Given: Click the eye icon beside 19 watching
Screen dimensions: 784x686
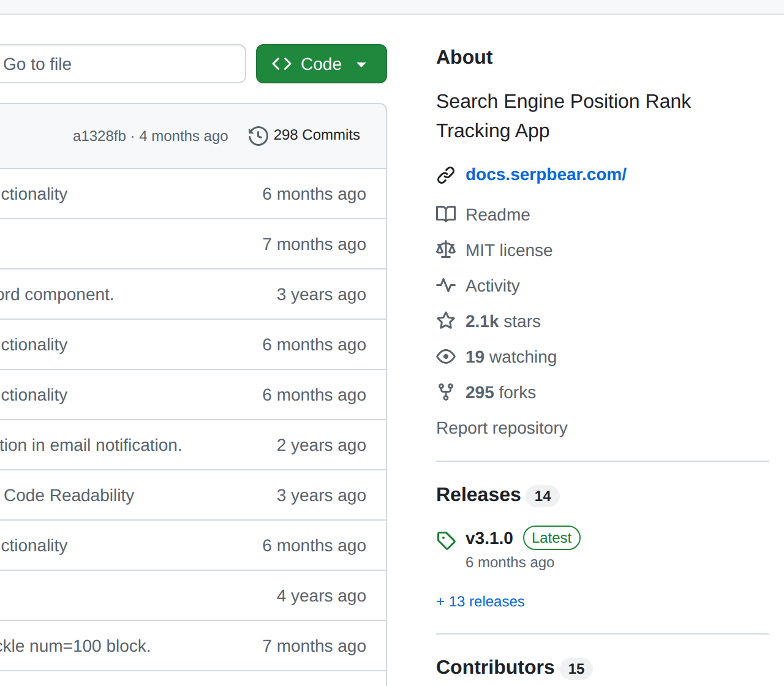Looking at the screenshot, I should 446,356.
